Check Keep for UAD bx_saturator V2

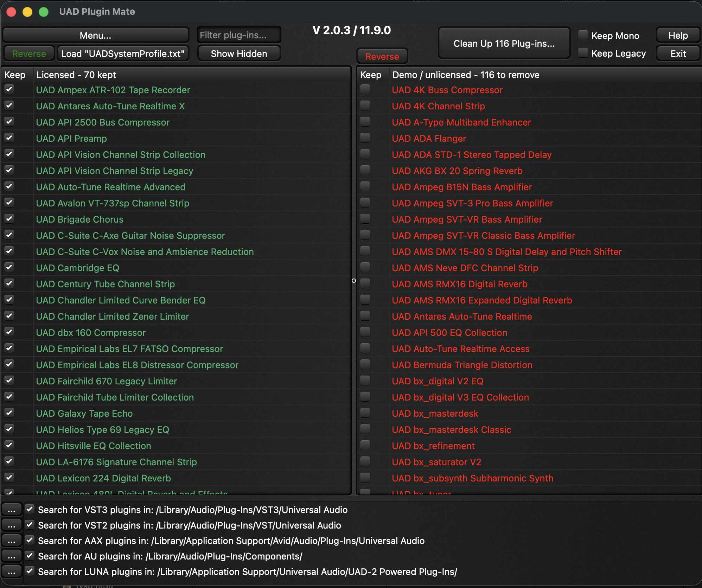[365, 461]
